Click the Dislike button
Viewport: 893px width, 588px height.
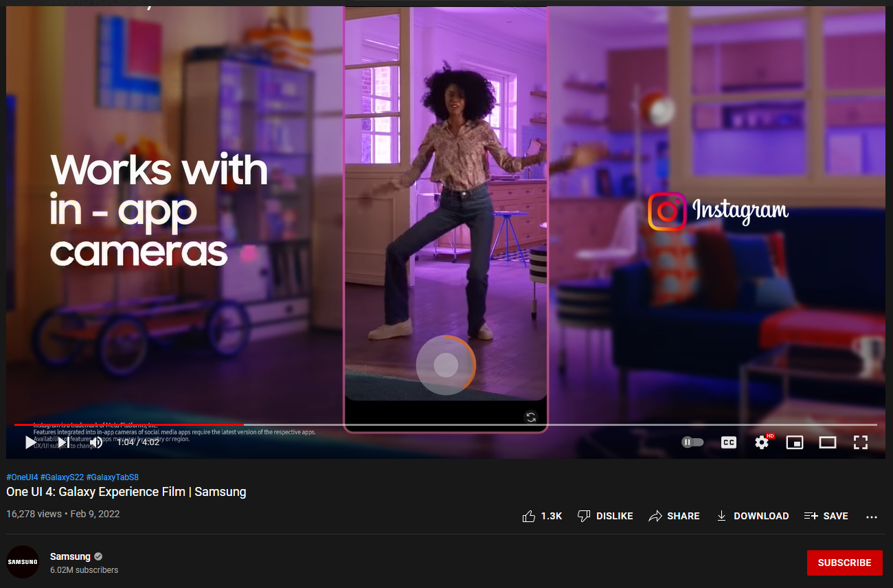[605, 516]
